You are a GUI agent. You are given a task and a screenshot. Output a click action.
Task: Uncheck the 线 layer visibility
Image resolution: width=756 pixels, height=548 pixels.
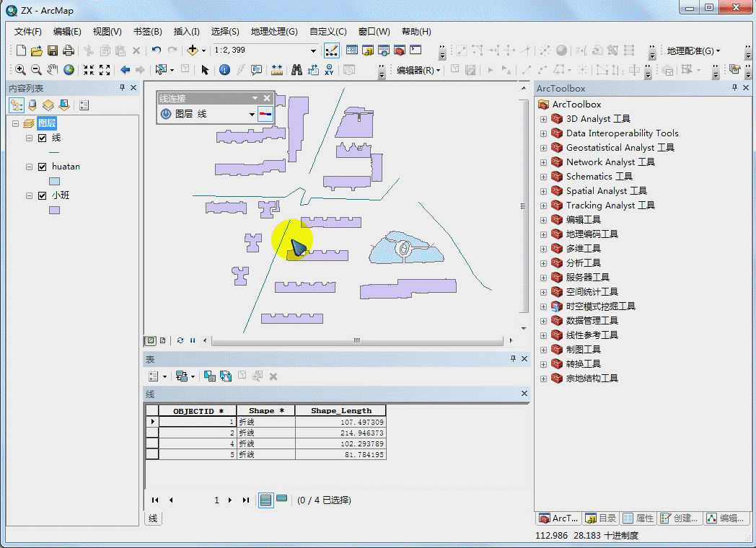click(x=43, y=138)
